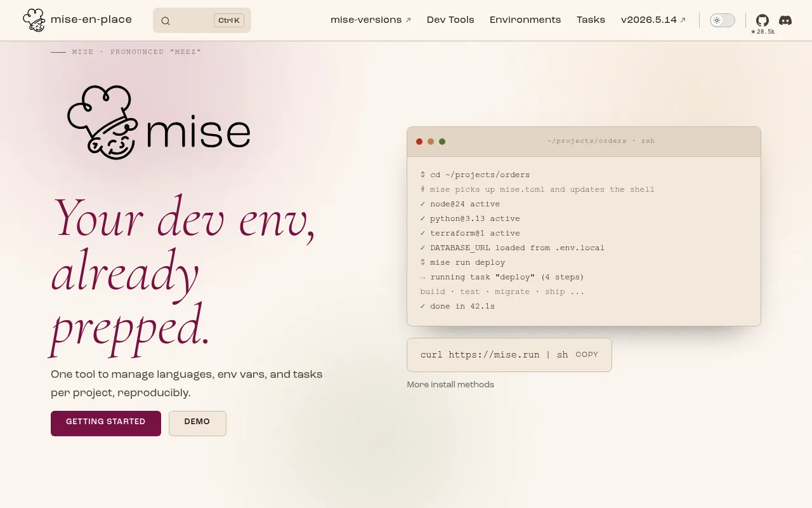812x508 pixels.
Task: Click the 'curl https://mise.run | sh' command text
Action: click(494, 355)
